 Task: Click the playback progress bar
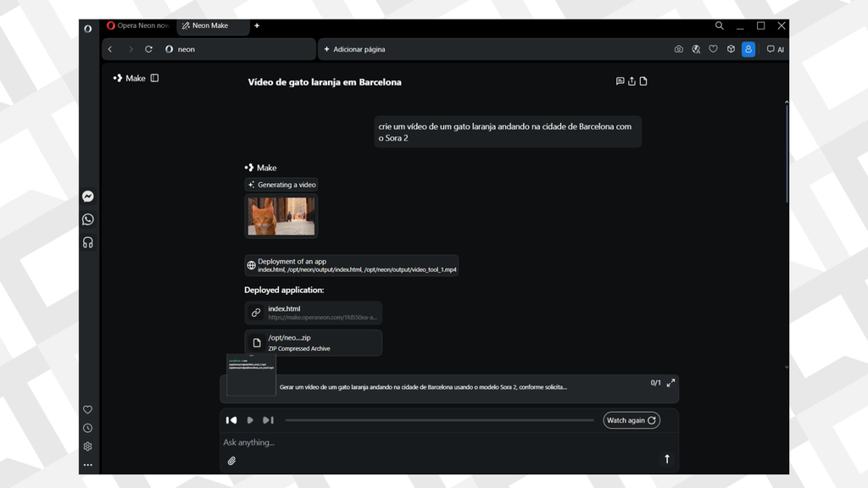click(439, 420)
